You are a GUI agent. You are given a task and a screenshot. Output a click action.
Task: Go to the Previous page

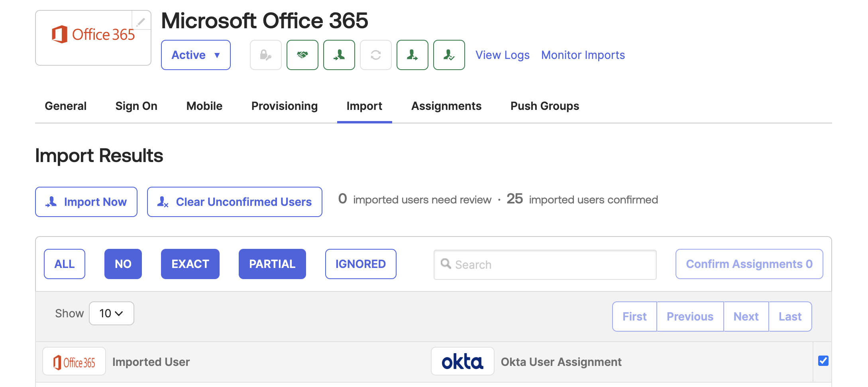tap(690, 317)
